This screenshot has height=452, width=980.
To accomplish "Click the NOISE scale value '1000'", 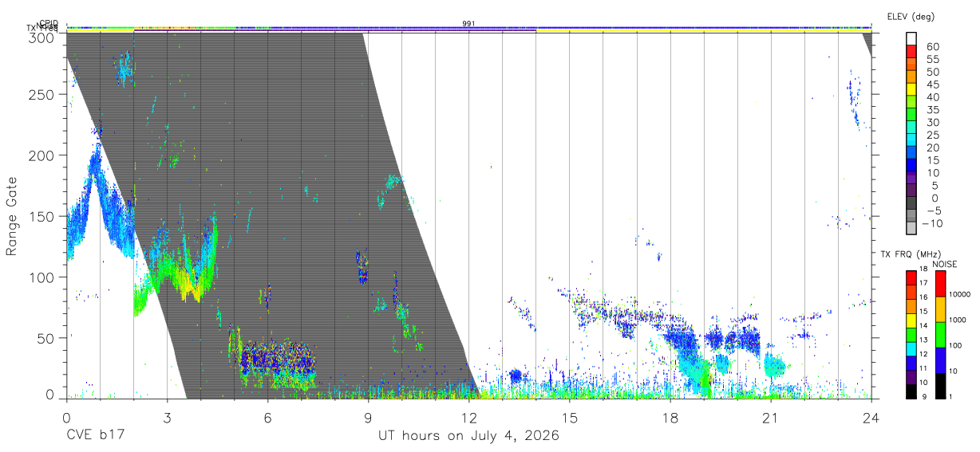I will 958,320.
